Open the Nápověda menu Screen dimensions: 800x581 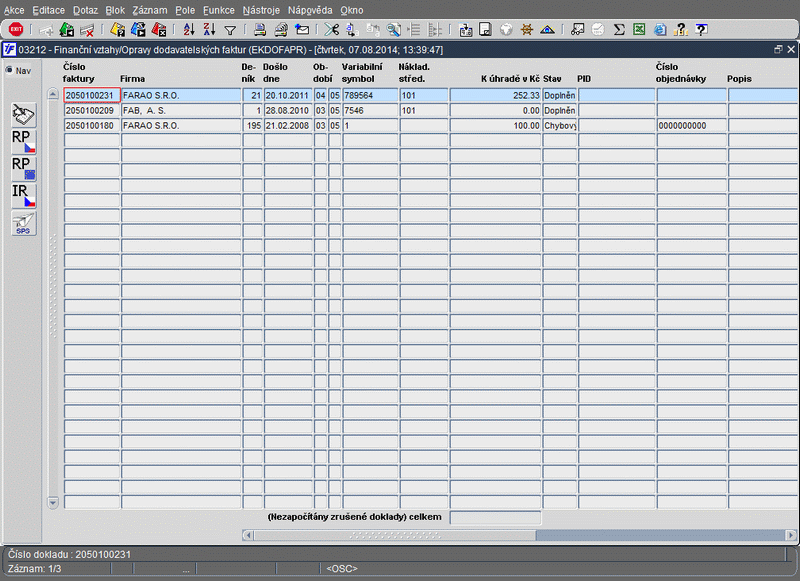point(310,10)
